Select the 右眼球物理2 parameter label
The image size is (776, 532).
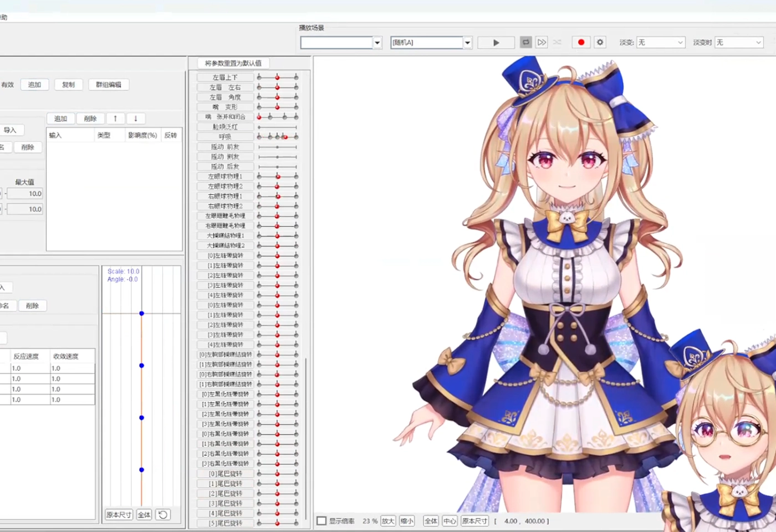pyautogui.click(x=225, y=206)
